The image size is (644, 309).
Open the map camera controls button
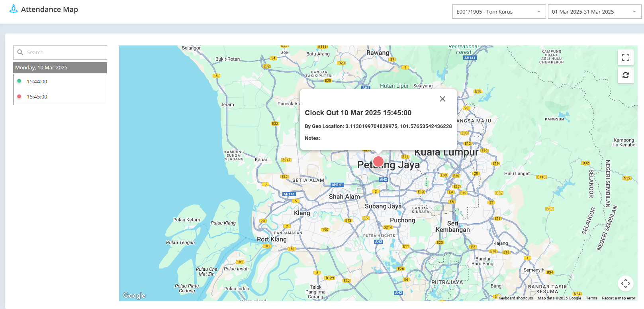click(x=626, y=283)
